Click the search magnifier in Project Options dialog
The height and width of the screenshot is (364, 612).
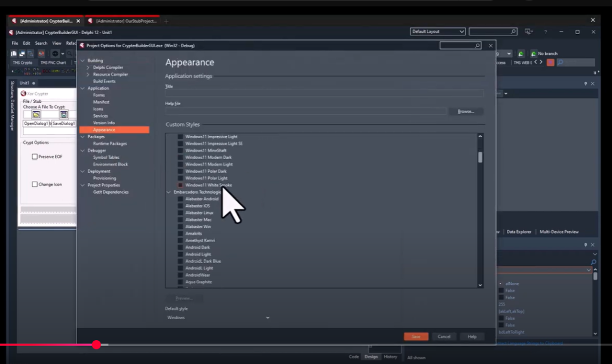(477, 45)
